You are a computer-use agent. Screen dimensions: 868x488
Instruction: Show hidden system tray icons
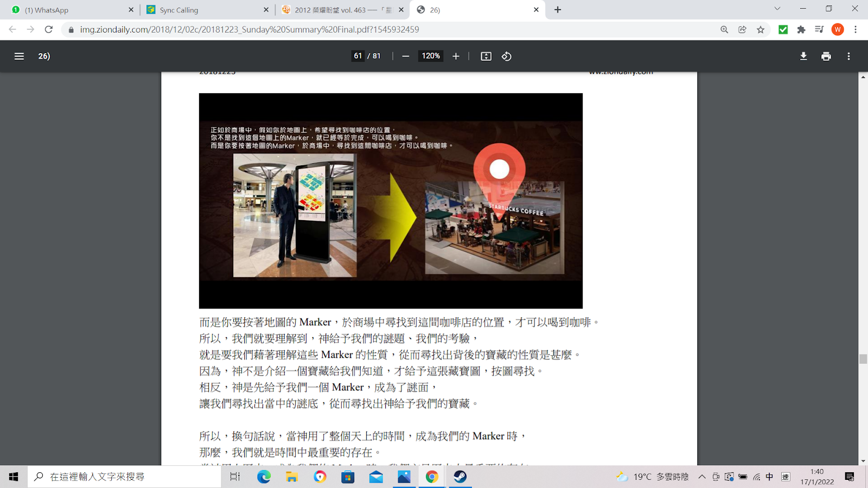point(702,477)
